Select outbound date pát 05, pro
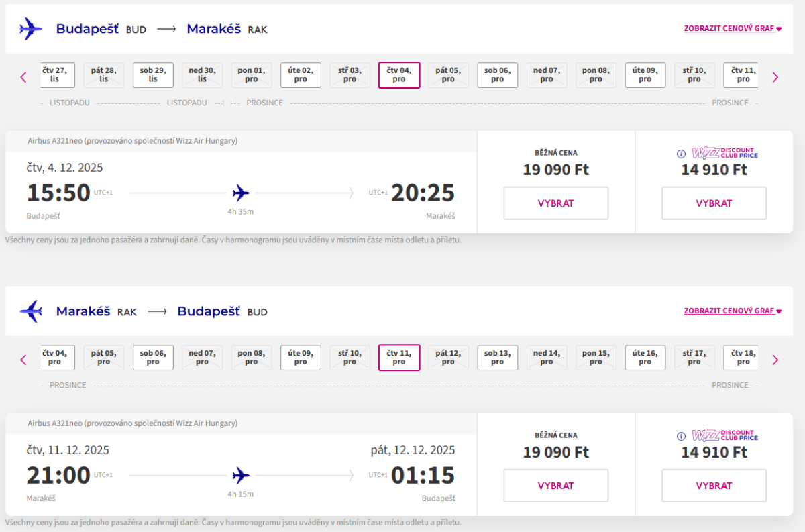This screenshot has height=532, width=805. point(448,75)
